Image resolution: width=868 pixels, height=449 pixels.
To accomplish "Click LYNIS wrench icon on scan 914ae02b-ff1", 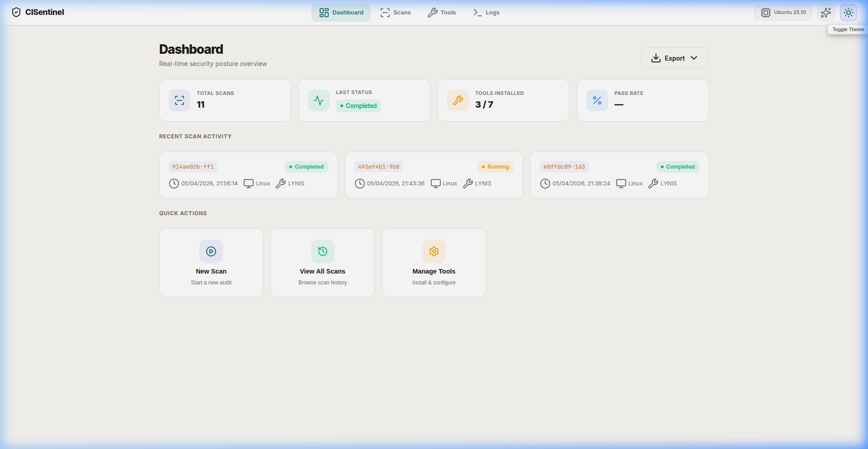I will pyautogui.click(x=281, y=184).
